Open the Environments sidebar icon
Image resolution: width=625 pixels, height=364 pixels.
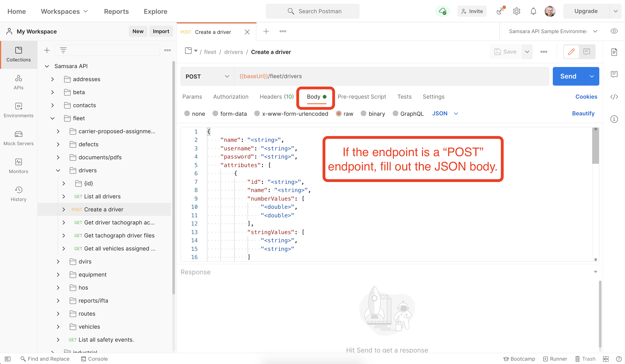pyautogui.click(x=19, y=110)
